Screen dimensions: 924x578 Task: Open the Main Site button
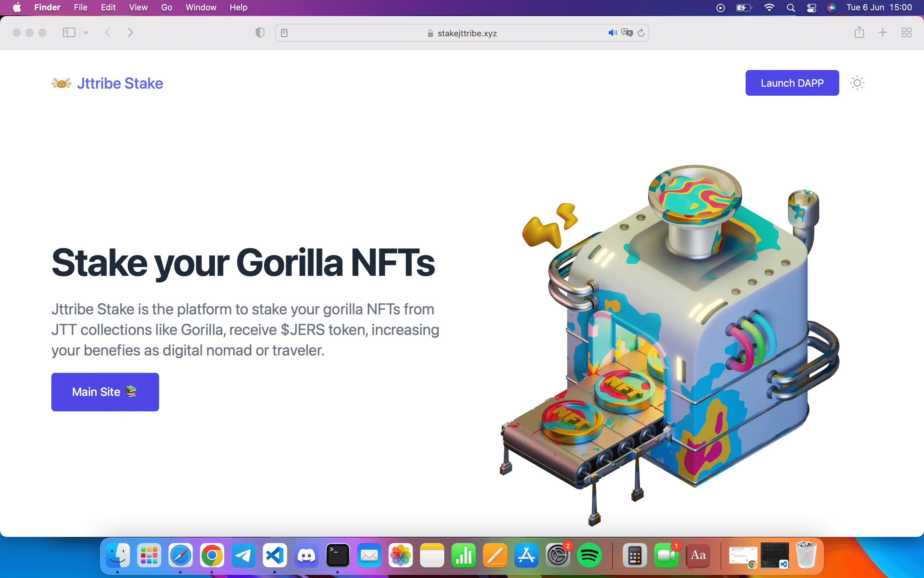(105, 392)
